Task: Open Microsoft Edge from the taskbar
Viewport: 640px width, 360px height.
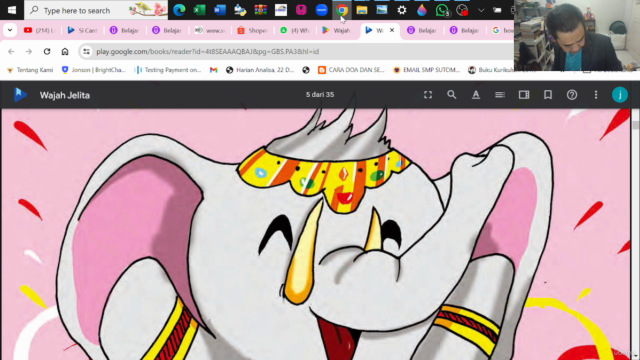Action: pyautogui.click(x=179, y=10)
